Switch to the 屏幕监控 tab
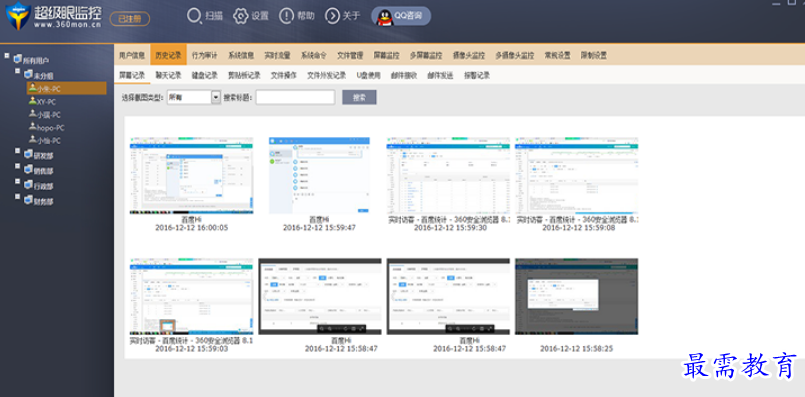Image resolution: width=805 pixels, height=397 pixels. pyautogui.click(x=387, y=55)
